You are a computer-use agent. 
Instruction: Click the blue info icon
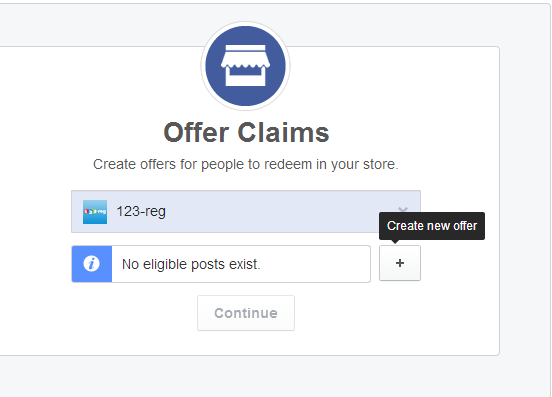(92, 264)
